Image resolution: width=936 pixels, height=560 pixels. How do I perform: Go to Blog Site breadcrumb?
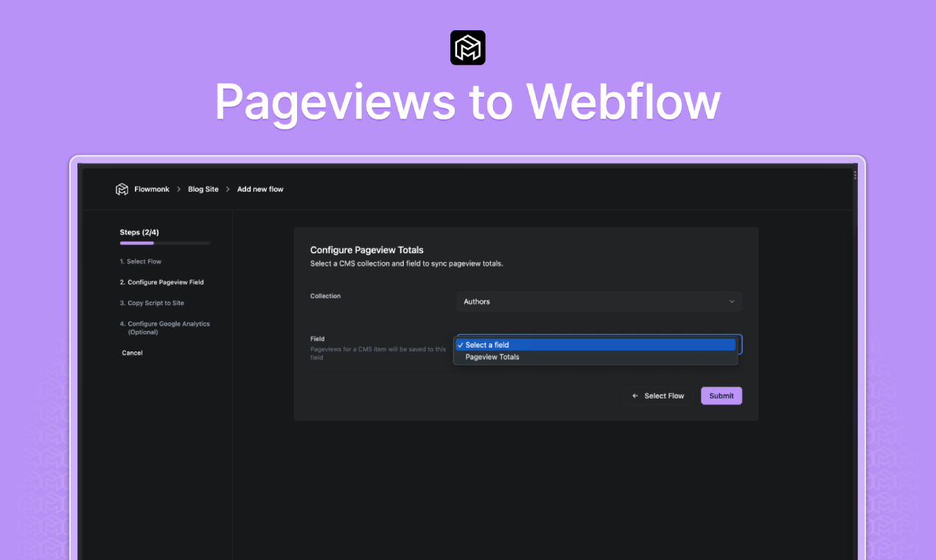pyautogui.click(x=203, y=189)
